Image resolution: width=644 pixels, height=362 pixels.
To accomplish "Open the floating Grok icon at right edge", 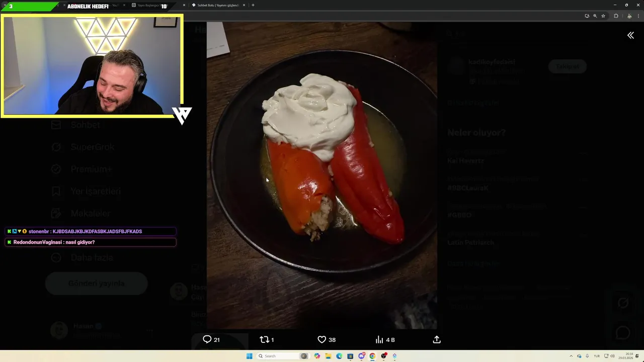I will pos(623,303).
